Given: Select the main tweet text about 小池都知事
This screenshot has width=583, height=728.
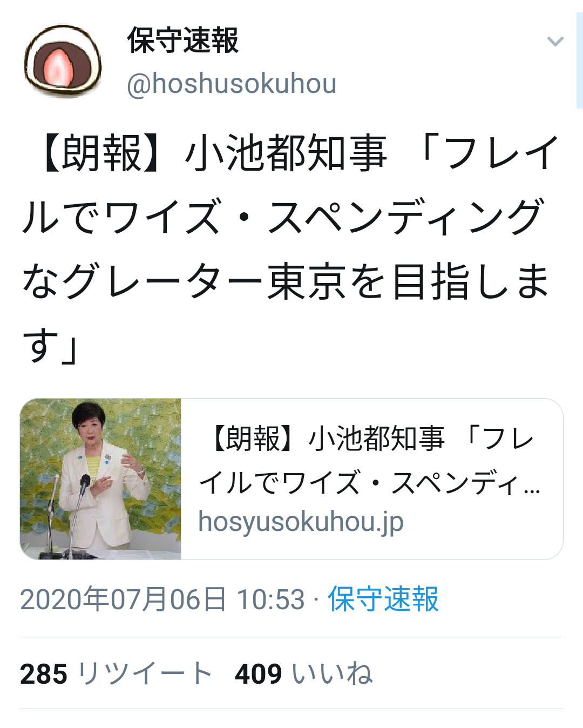Looking at the screenshot, I should (x=290, y=248).
